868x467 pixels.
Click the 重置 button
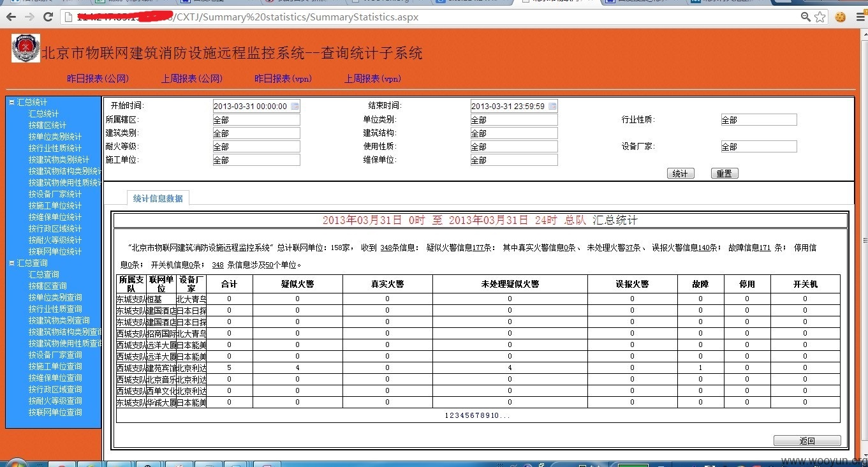click(x=725, y=174)
